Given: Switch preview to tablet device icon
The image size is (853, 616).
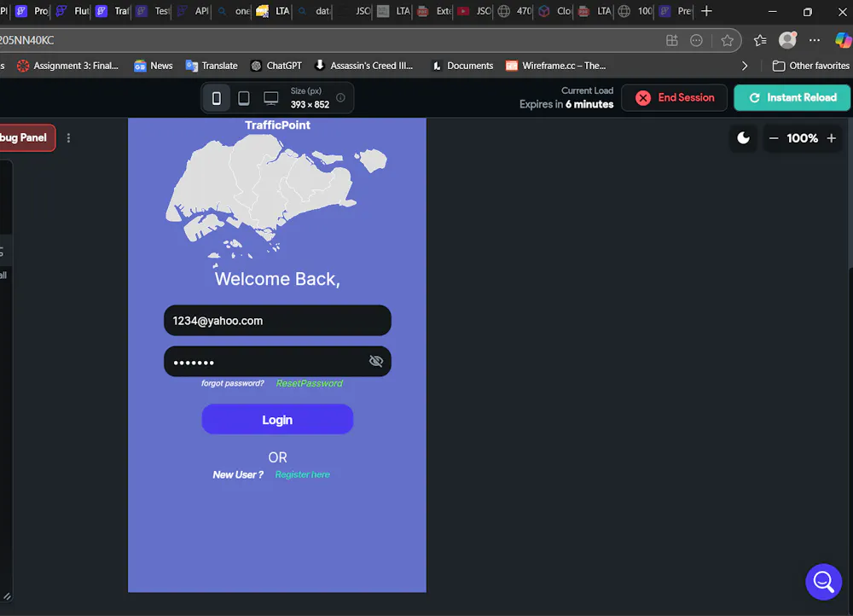Looking at the screenshot, I should tap(244, 98).
